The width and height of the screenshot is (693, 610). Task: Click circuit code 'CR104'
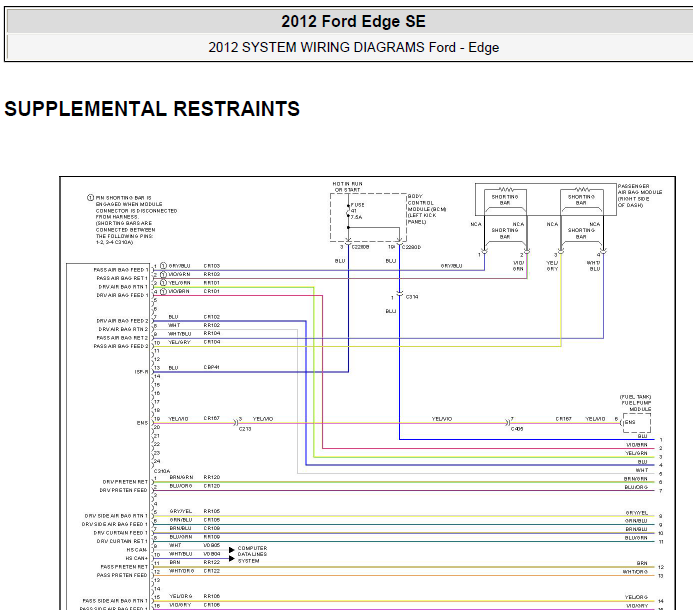(x=212, y=342)
